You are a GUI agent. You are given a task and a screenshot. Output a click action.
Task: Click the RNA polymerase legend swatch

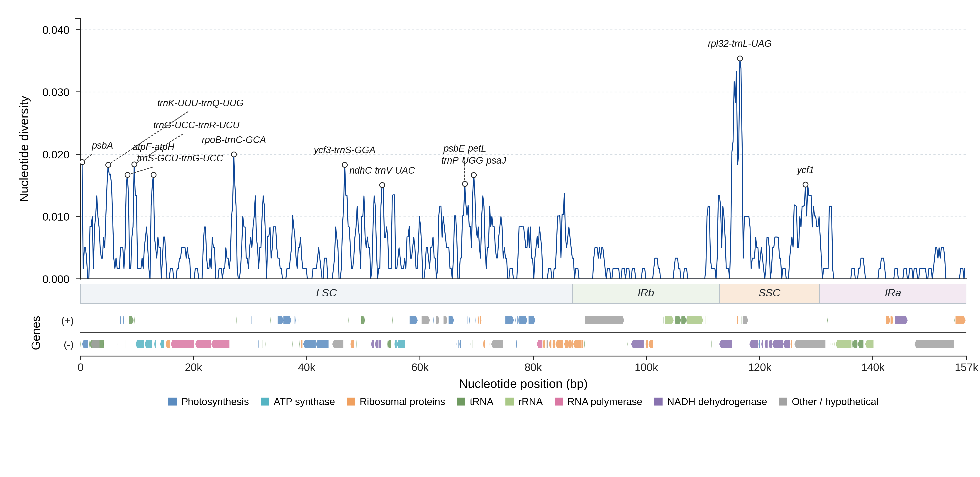pyautogui.click(x=558, y=402)
